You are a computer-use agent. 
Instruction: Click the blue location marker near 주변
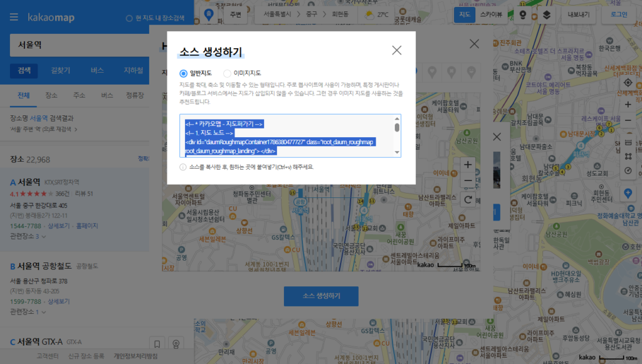coord(209,15)
